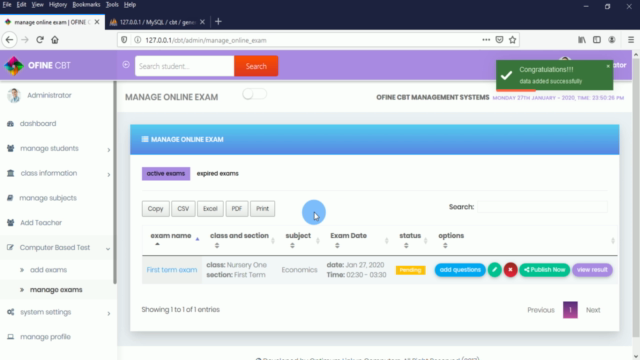The image size is (640, 360).
Task: Click the Print button
Action: click(262, 209)
